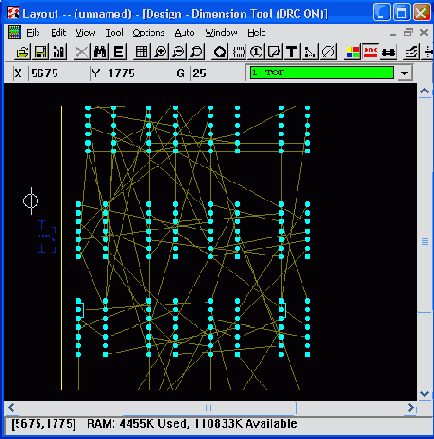434x439 pixels.
Task: Toggle the online DRC button
Action: (x=371, y=52)
